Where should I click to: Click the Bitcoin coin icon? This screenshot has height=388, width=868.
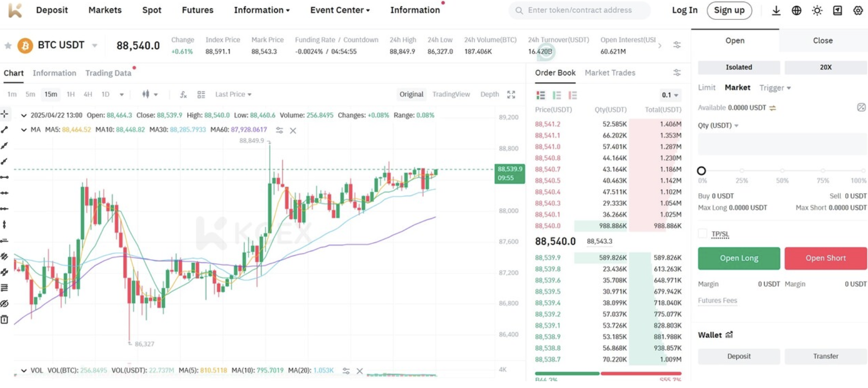pos(25,45)
